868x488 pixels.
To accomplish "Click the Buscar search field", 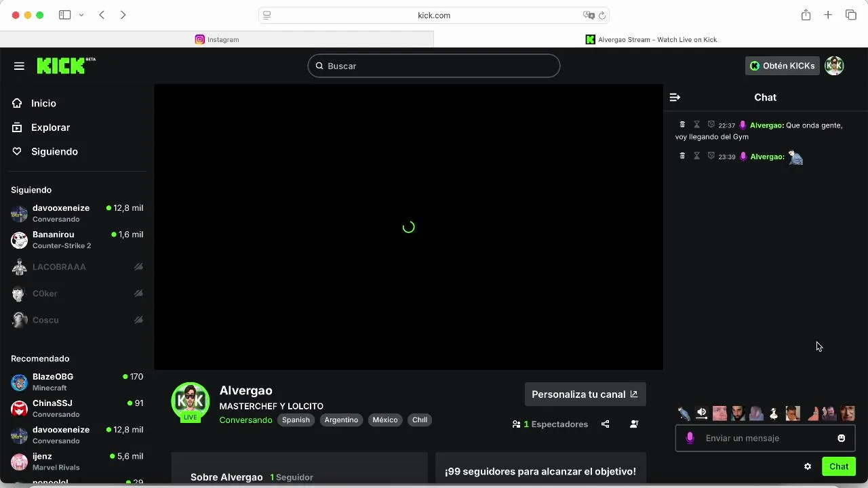I will pos(434,66).
